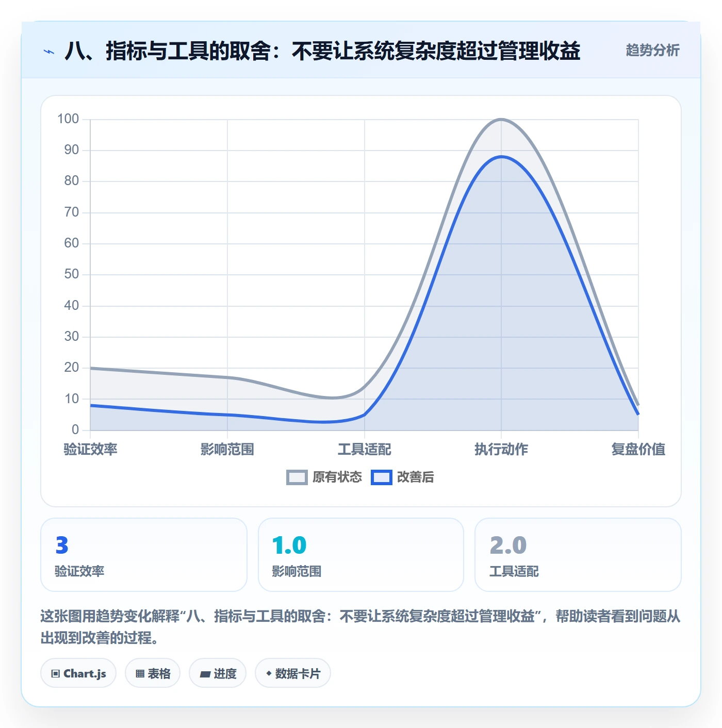Click the 复盘价值 x-axis label

[x=638, y=449]
